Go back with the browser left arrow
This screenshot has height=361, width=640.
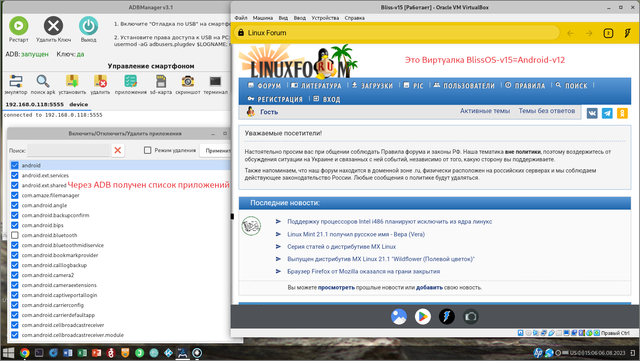(570, 33)
